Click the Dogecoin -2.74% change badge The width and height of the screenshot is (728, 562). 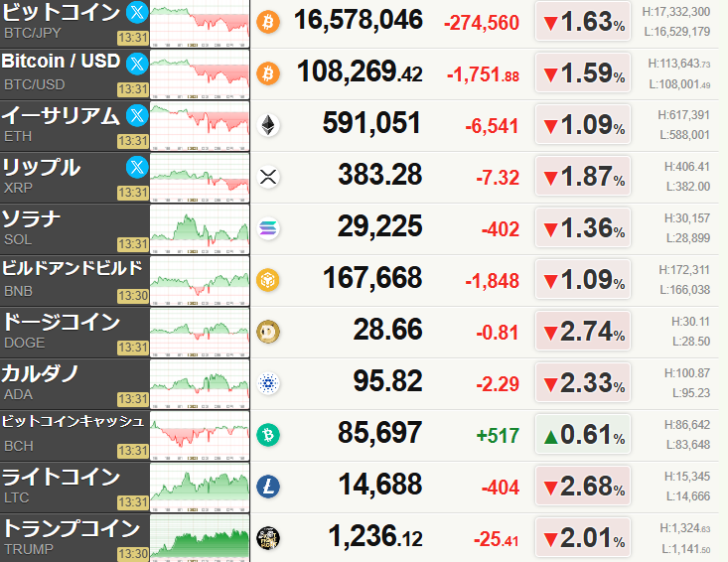coord(583,332)
